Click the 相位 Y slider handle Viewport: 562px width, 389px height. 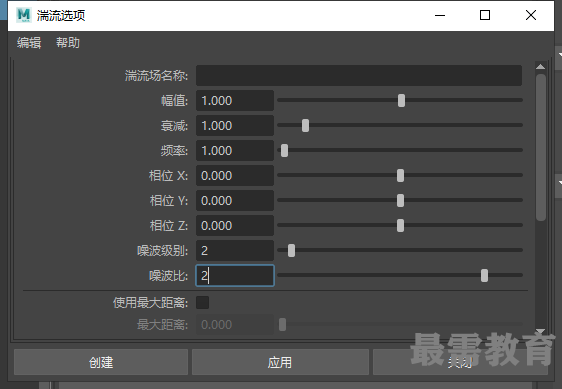400,200
